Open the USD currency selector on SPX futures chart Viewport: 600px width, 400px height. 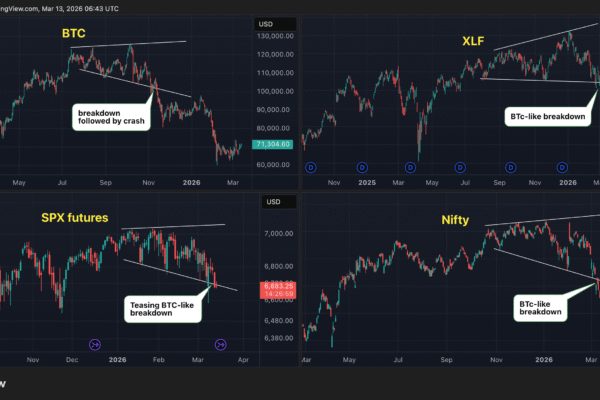(273, 203)
